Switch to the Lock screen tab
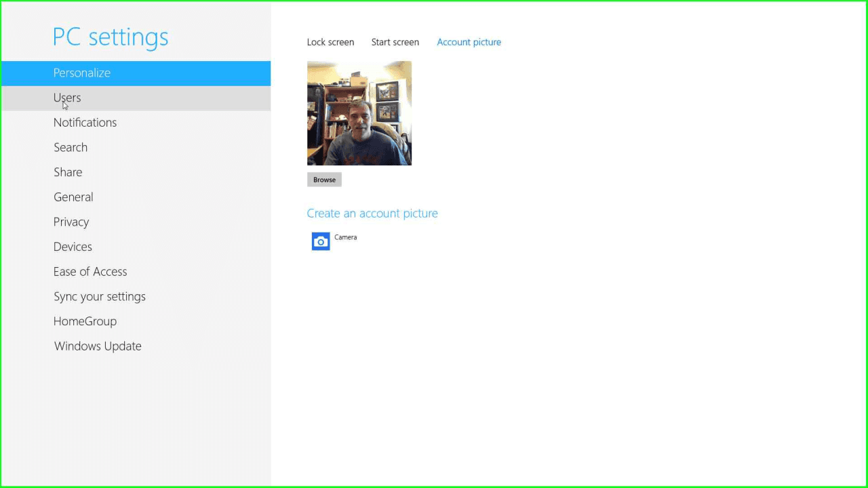Image resolution: width=868 pixels, height=488 pixels. 330,42
